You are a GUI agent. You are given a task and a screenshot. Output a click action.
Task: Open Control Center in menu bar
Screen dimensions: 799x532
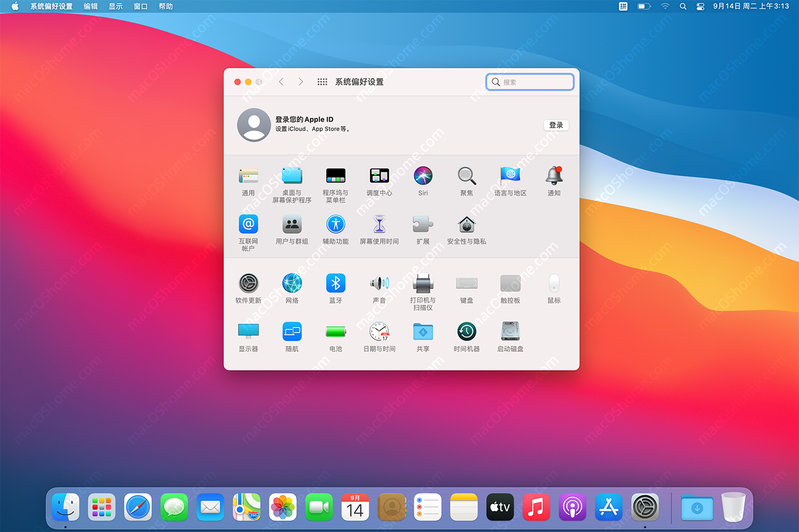coord(700,6)
